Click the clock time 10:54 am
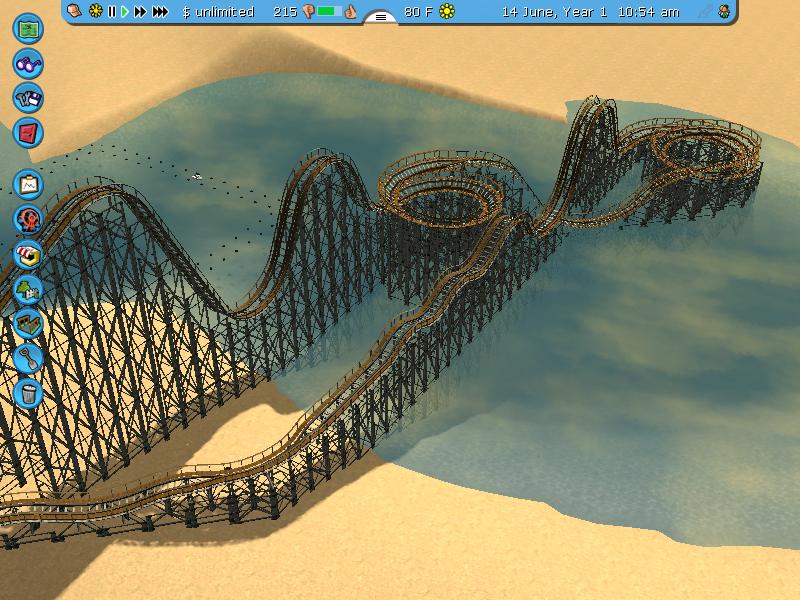 (x=648, y=12)
